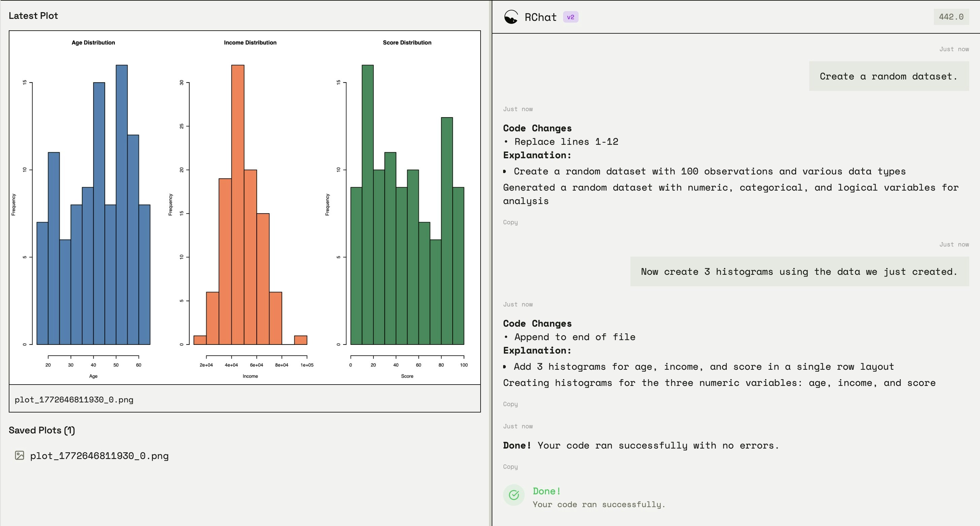Click the Latest Plot heading
The image size is (980, 526).
pos(33,15)
